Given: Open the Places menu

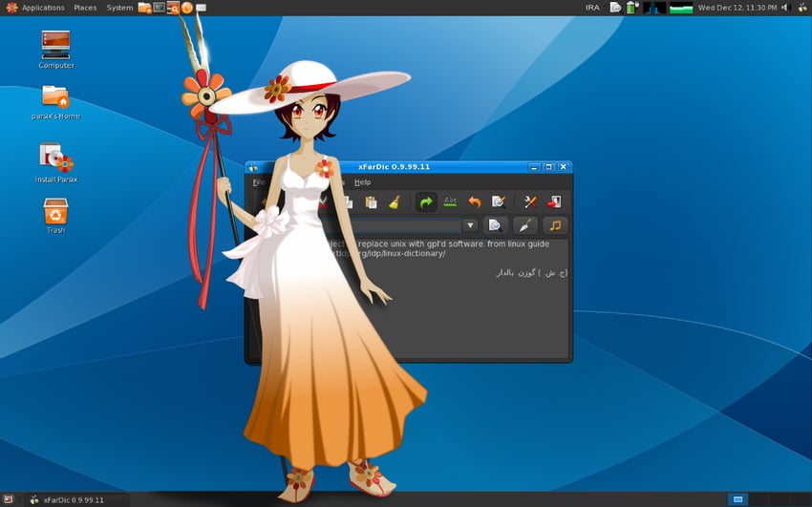Looking at the screenshot, I should coord(85,8).
